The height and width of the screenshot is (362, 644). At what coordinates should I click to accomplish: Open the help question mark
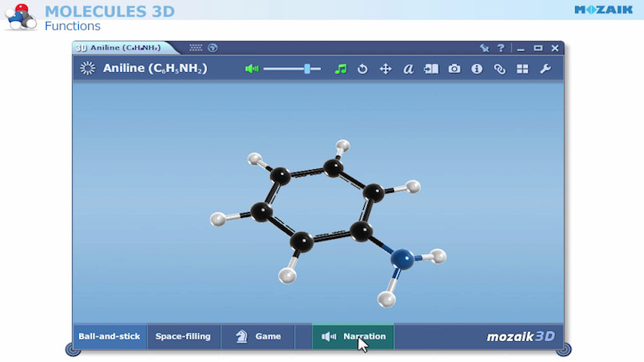click(x=501, y=48)
